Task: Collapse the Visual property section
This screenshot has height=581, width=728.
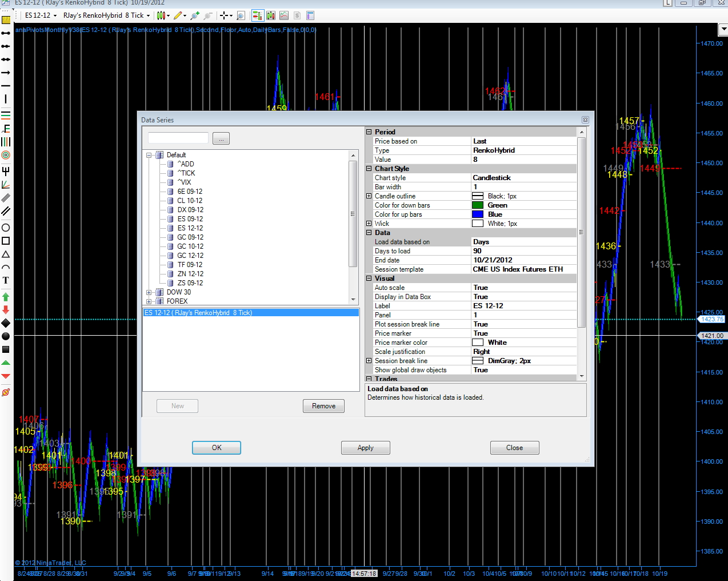Action: [x=369, y=278]
